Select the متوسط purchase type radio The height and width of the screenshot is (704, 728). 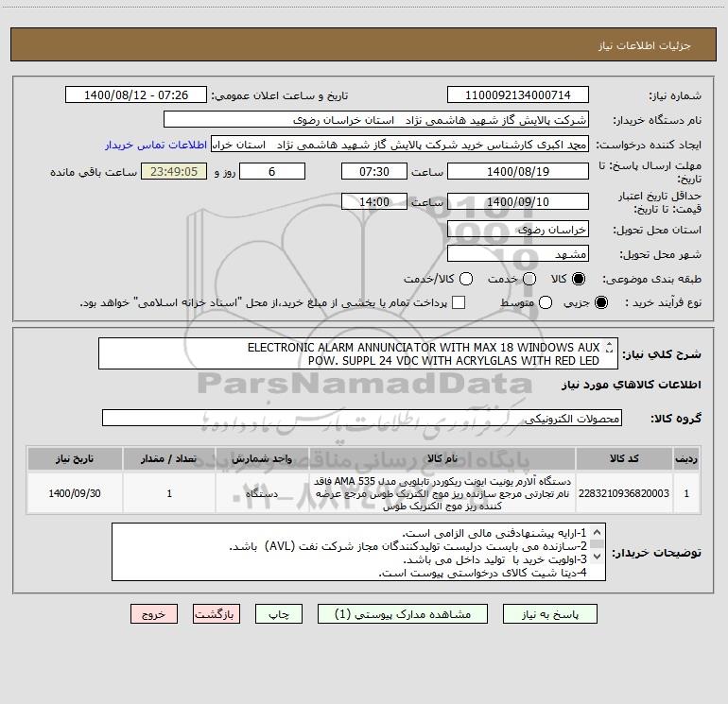pyautogui.click(x=546, y=302)
